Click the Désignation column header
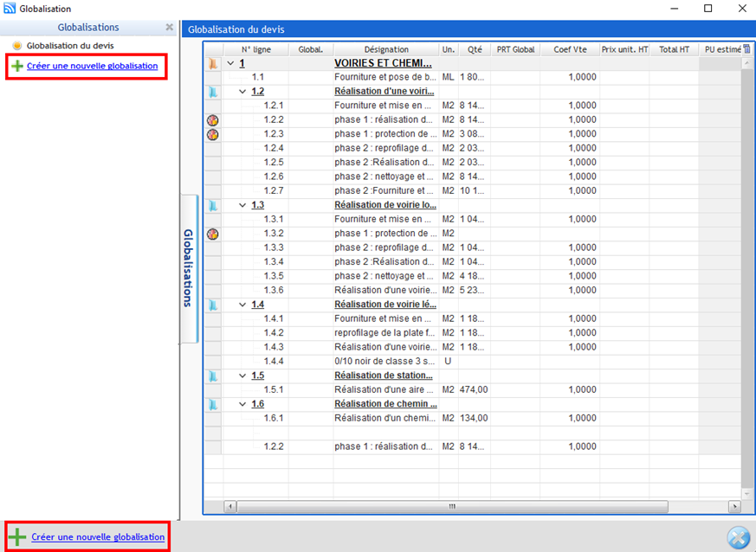 385,49
